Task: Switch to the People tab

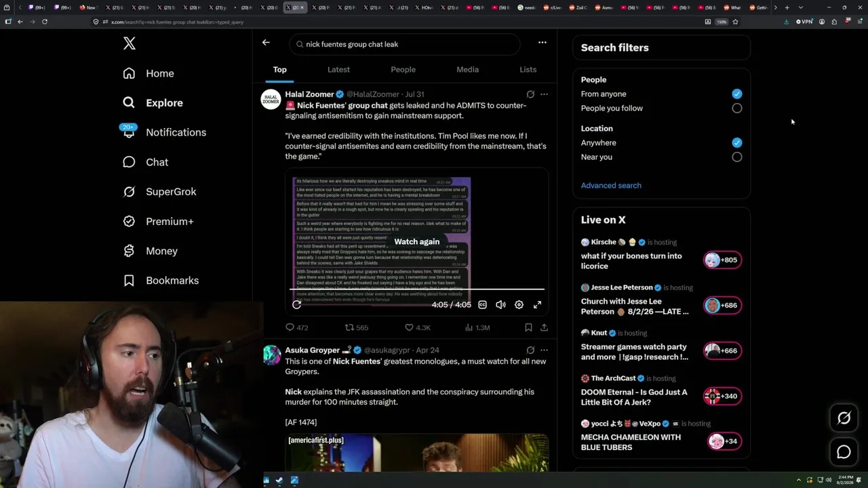Action: point(403,70)
